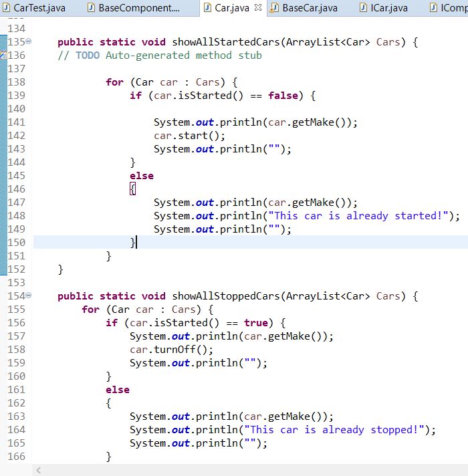Click the task marker icon on line 136

[3, 55]
